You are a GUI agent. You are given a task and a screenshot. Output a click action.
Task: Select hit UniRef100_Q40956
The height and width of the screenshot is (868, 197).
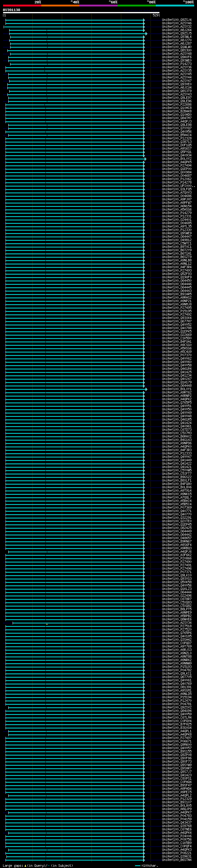[176, 132]
